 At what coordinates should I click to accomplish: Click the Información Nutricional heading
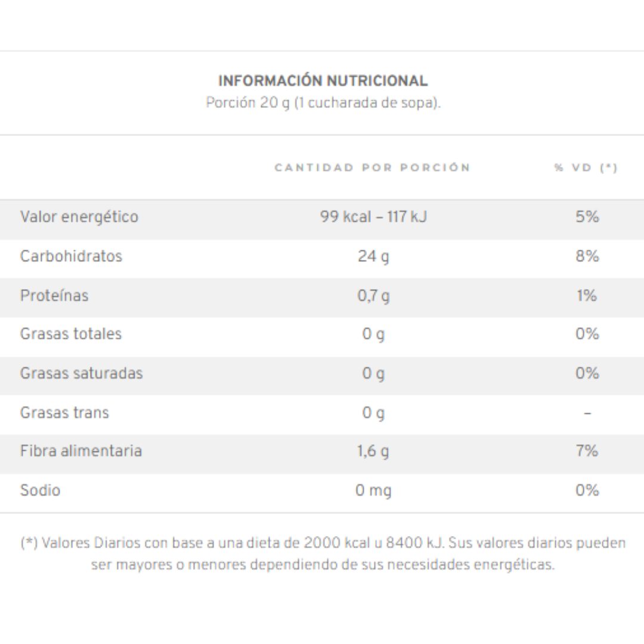[x=323, y=80]
